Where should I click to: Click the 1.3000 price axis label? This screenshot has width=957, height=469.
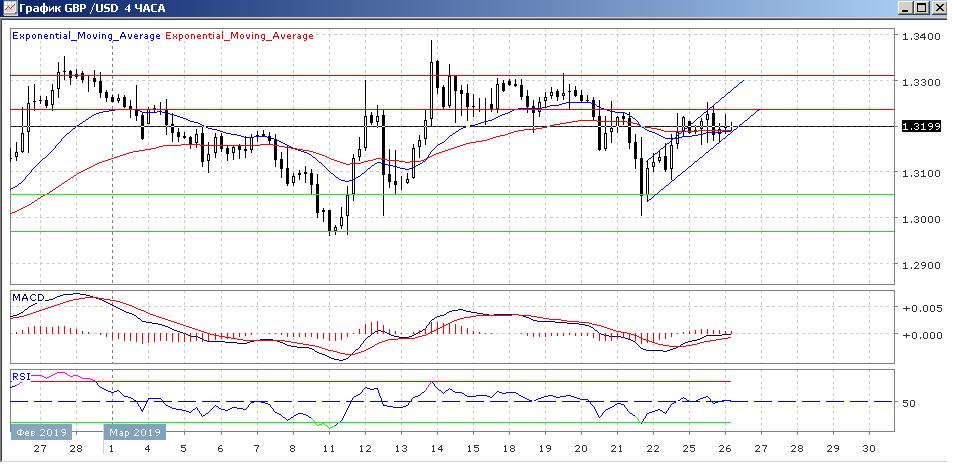[920, 219]
